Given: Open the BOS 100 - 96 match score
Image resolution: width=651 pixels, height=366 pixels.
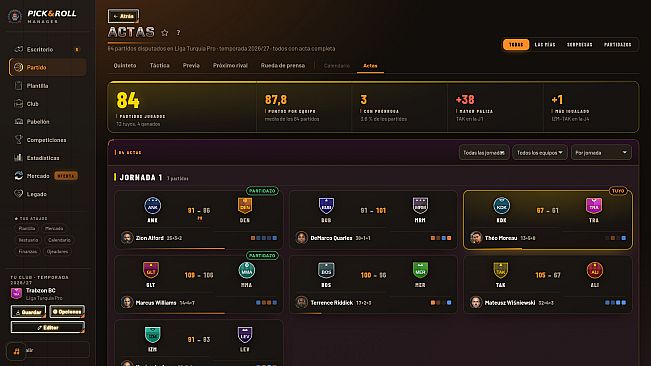Looking at the screenshot, I should [x=373, y=275].
